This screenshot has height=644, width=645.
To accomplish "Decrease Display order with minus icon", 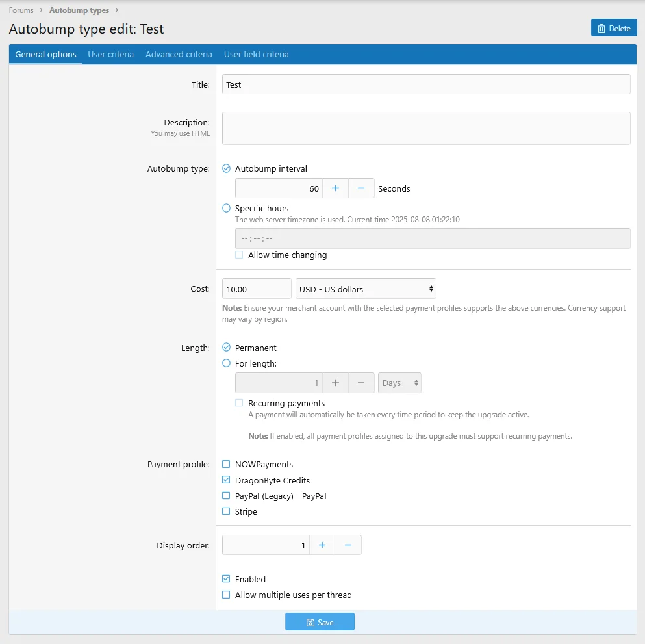I will pyautogui.click(x=348, y=545).
